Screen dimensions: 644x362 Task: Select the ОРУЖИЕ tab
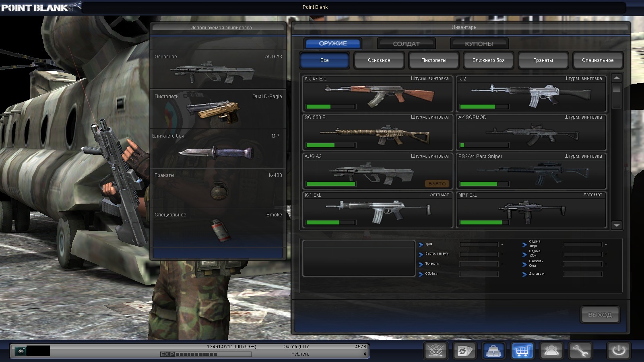pos(333,43)
